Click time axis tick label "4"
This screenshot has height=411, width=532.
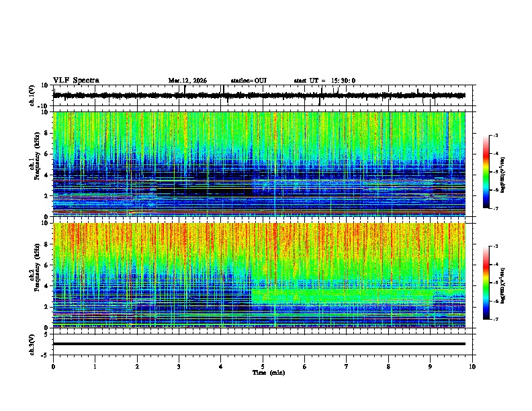(x=221, y=367)
